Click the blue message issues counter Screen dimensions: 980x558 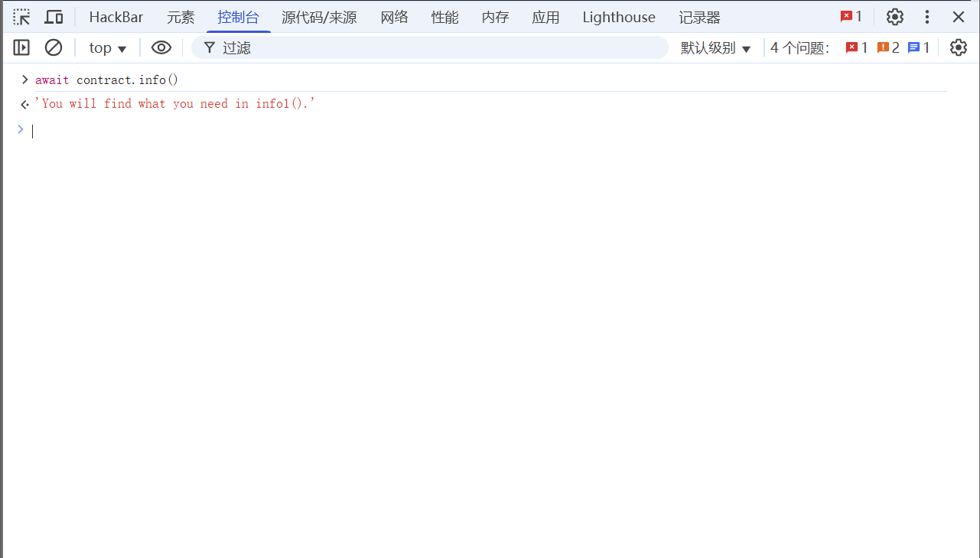919,47
